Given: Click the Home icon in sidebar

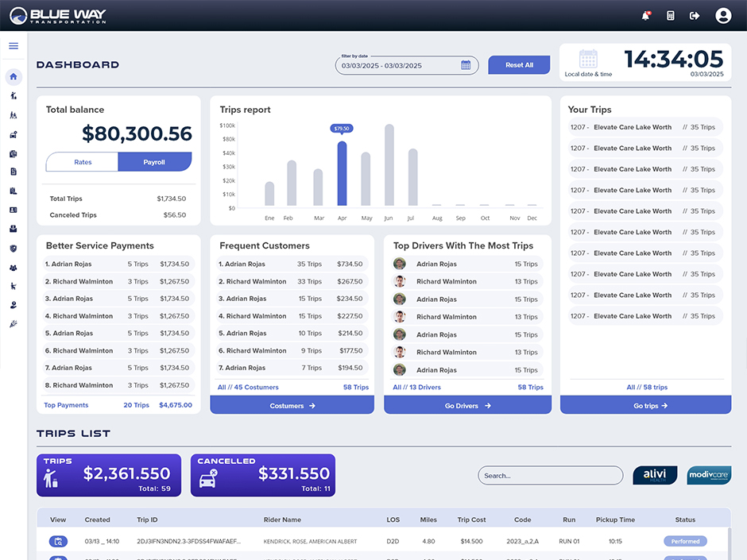Looking at the screenshot, I should pyautogui.click(x=14, y=77).
